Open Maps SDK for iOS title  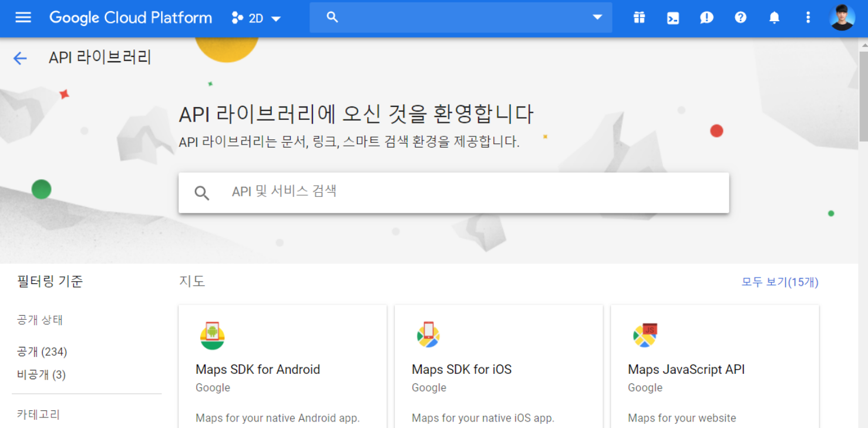pos(462,369)
